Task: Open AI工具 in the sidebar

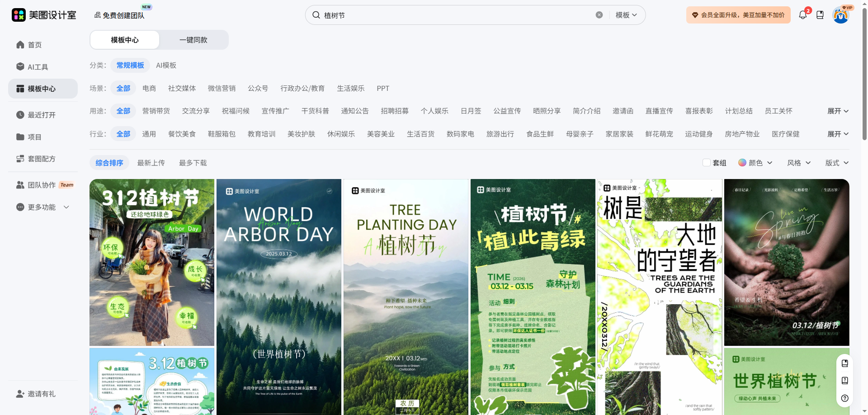Action: [x=38, y=67]
